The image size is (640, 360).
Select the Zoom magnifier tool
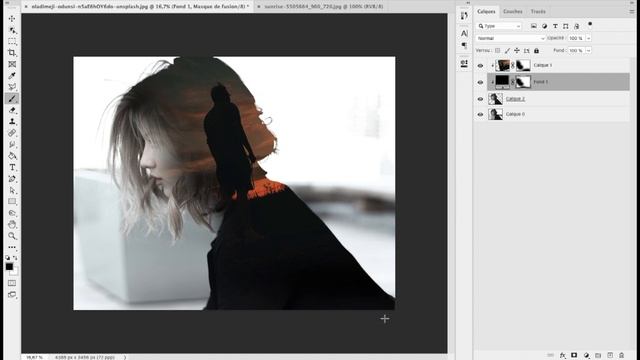click(x=12, y=236)
